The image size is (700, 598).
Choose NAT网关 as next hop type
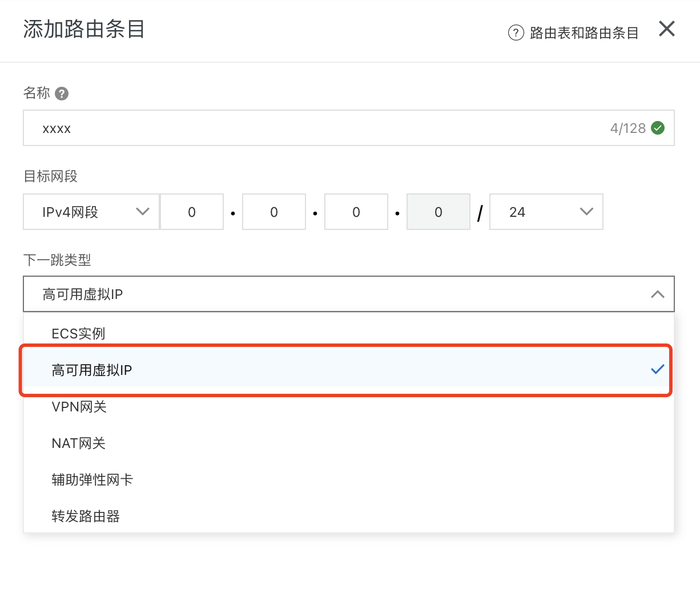[x=349, y=443]
